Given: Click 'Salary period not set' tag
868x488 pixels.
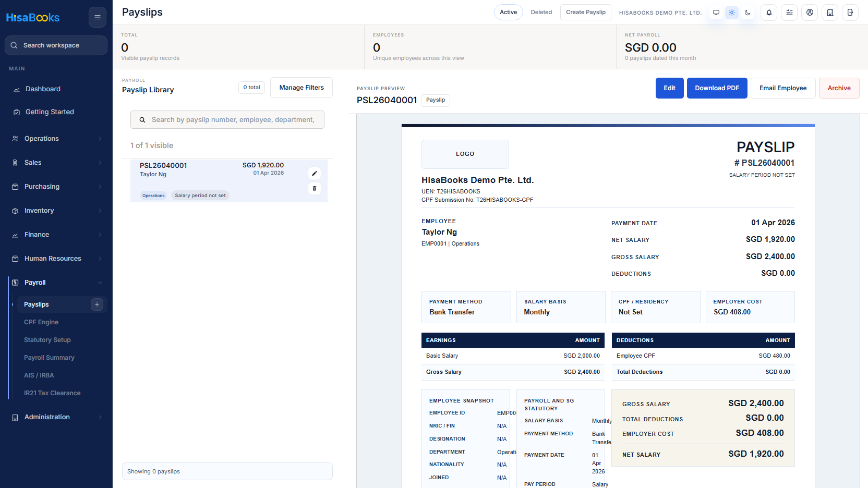Looking at the screenshot, I should click(200, 196).
